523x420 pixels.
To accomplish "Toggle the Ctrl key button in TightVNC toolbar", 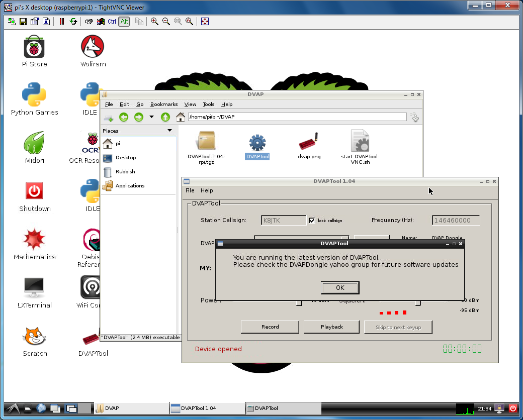I will coord(112,22).
